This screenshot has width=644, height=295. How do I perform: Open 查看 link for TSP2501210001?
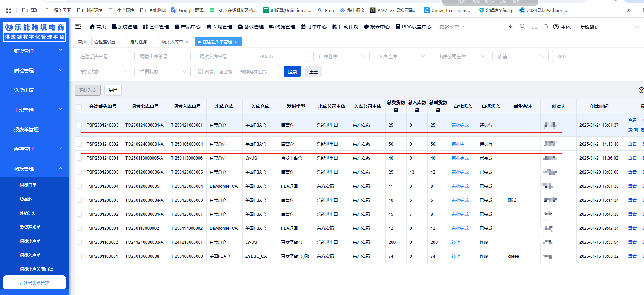pyautogui.click(x=632, y=158)
